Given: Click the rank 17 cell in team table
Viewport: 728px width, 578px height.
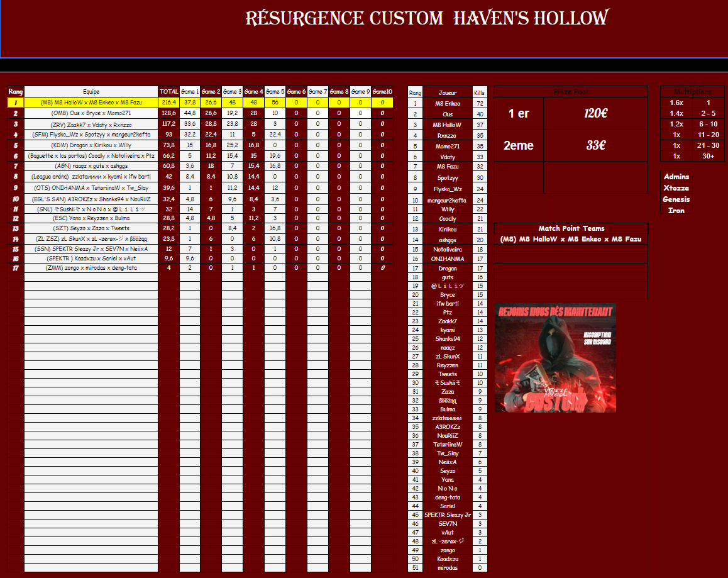Looking at the screenshot, I should tap(15, 268).
